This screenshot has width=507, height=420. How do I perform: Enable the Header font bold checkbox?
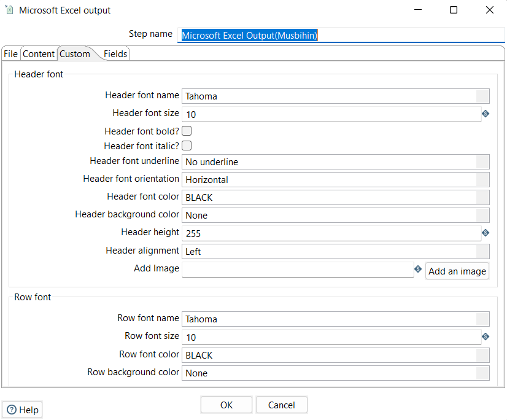click(187, 131)
